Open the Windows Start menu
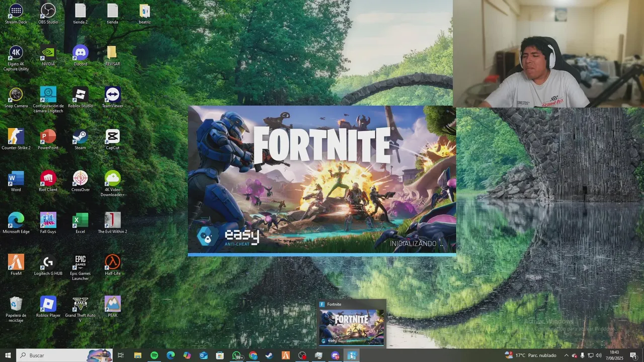Screen dimensions: 644x362 point(8,355)
